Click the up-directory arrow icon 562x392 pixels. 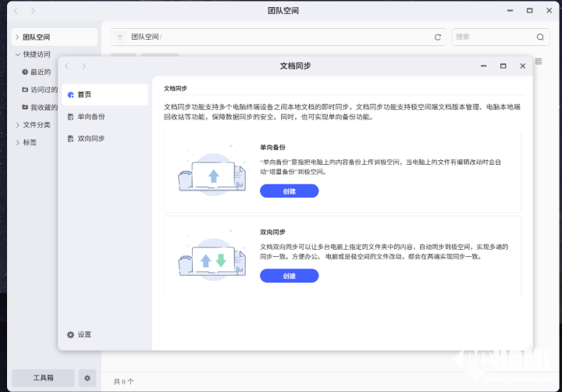click(x=119, y=37)
